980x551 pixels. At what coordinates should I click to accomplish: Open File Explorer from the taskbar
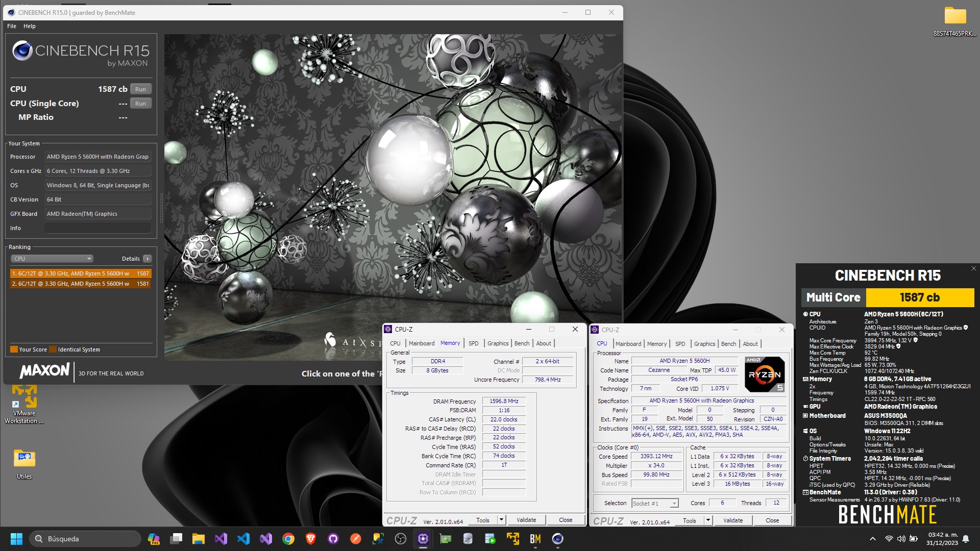[198, 539]
